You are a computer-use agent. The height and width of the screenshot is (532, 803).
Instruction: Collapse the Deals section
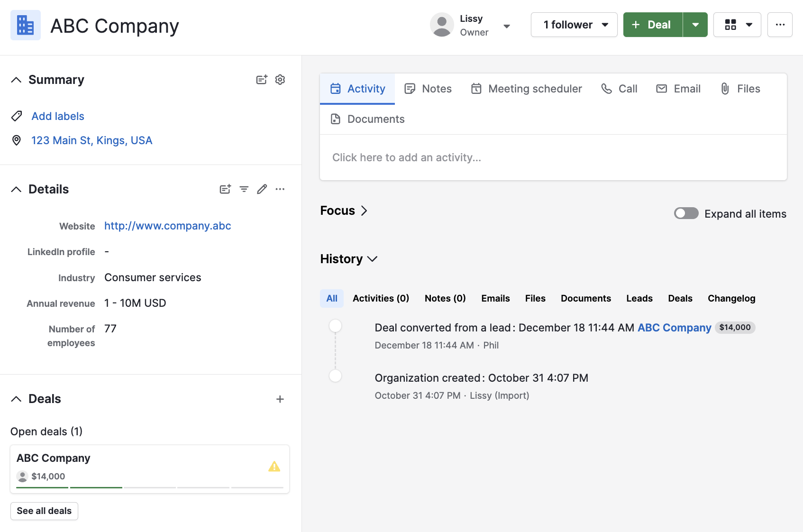(16, 399)
